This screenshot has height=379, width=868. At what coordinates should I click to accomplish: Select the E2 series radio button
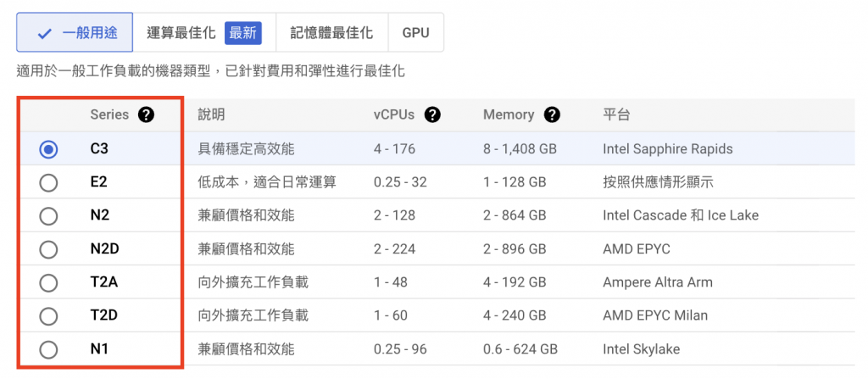[x=48, y=182]
